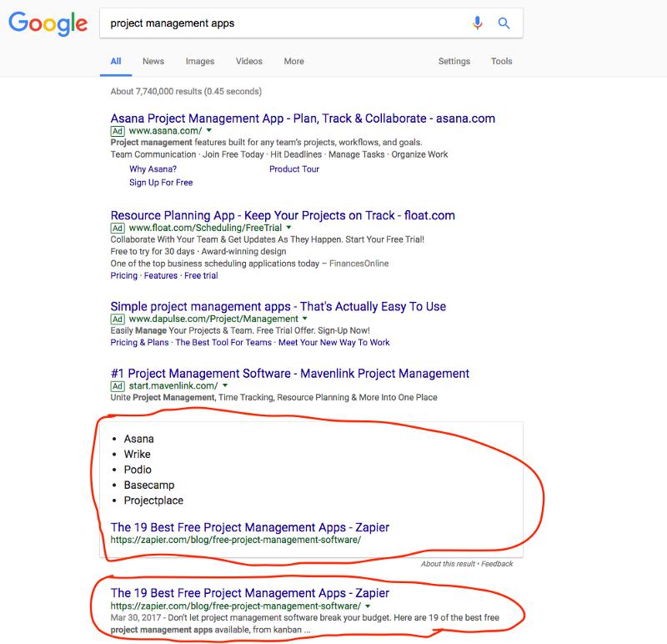Click the 'Pricing & Plans' dapulse sitelink

(139, 342)
